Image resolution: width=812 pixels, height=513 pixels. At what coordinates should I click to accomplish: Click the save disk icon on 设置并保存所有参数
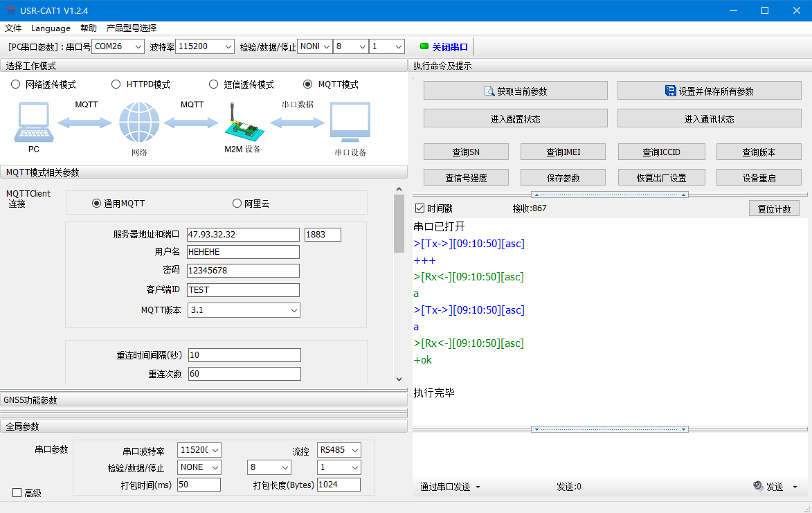670,91
